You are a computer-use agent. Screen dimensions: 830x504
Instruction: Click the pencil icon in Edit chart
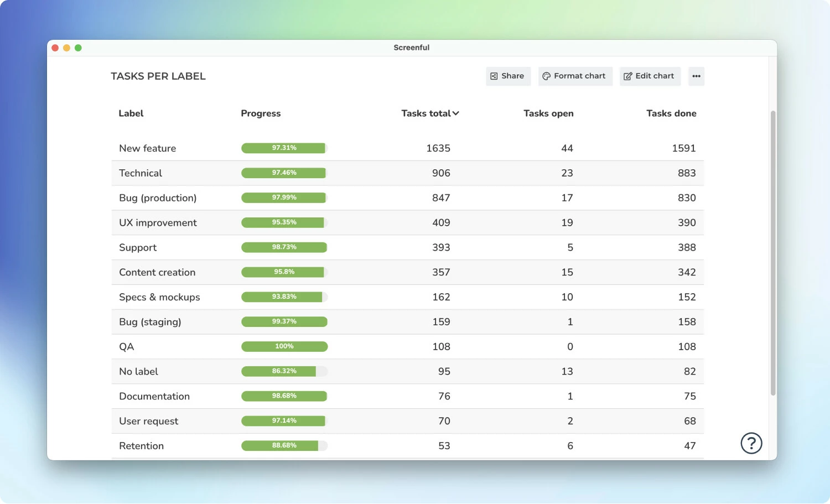[627, 76]
